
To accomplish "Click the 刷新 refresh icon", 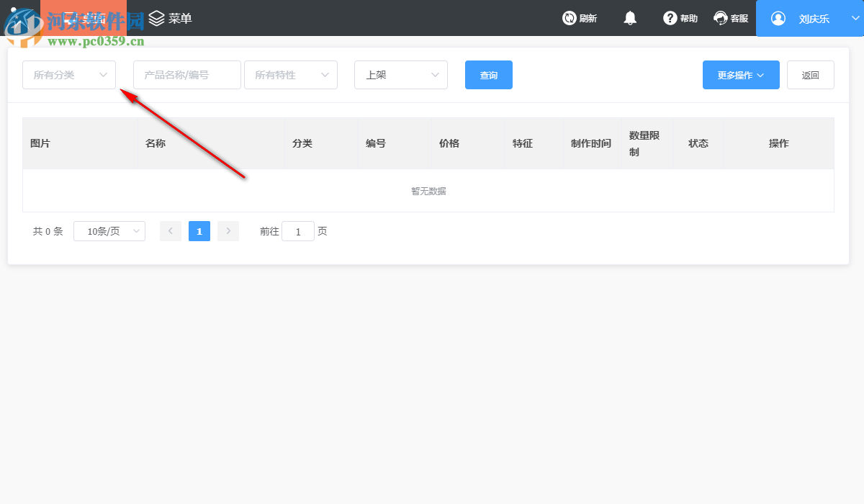I will tap(568, 18).
